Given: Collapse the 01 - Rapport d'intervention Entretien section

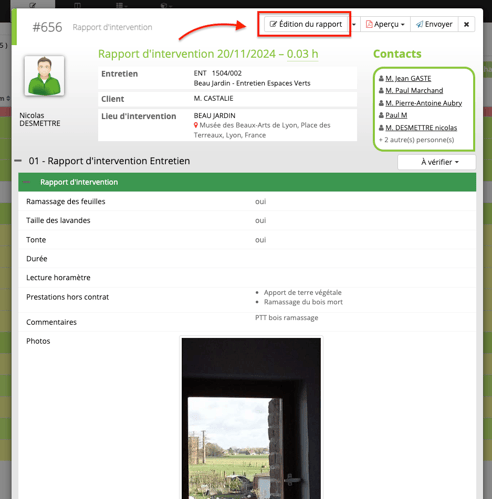Looking at the screenshot, I should (18, 161).
